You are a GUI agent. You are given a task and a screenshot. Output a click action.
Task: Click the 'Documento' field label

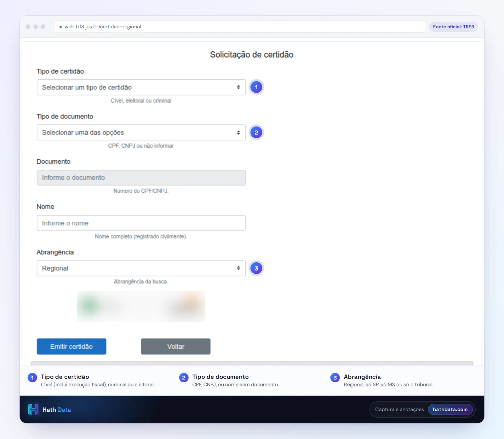(54, 162)
